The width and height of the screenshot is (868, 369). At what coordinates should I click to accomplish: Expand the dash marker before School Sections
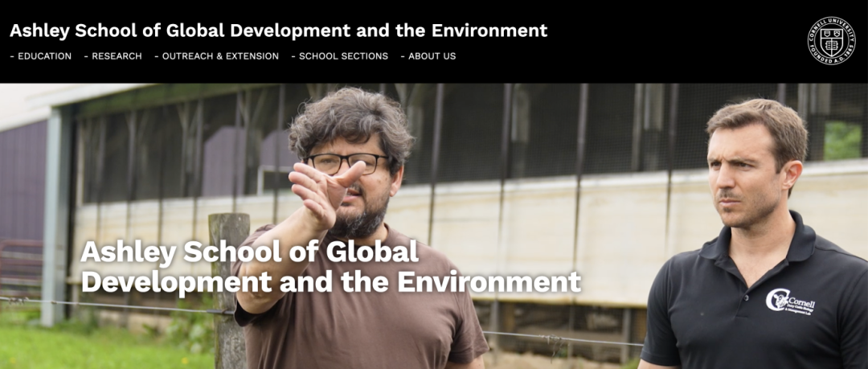pyautogui.click(x=293, y=56)
